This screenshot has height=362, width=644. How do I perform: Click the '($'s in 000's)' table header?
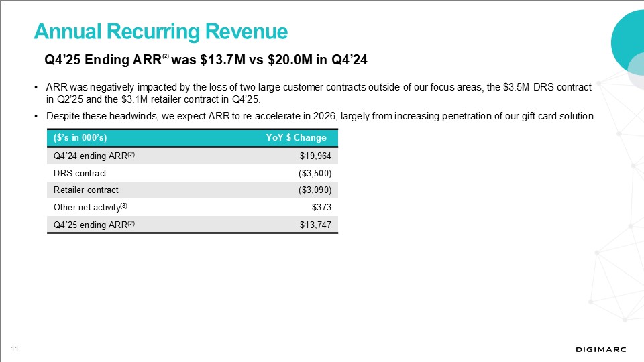point(80,138)
